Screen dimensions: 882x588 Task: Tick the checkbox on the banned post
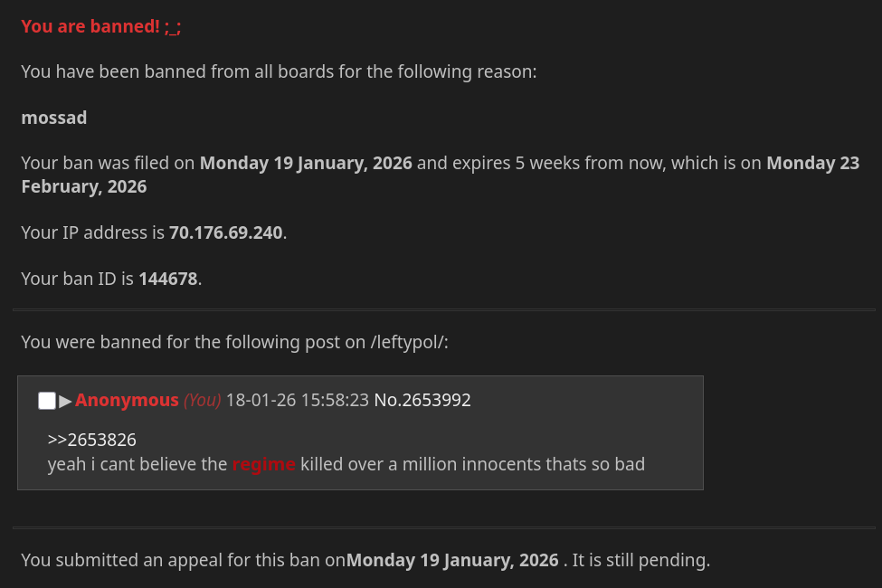(47, 401)
